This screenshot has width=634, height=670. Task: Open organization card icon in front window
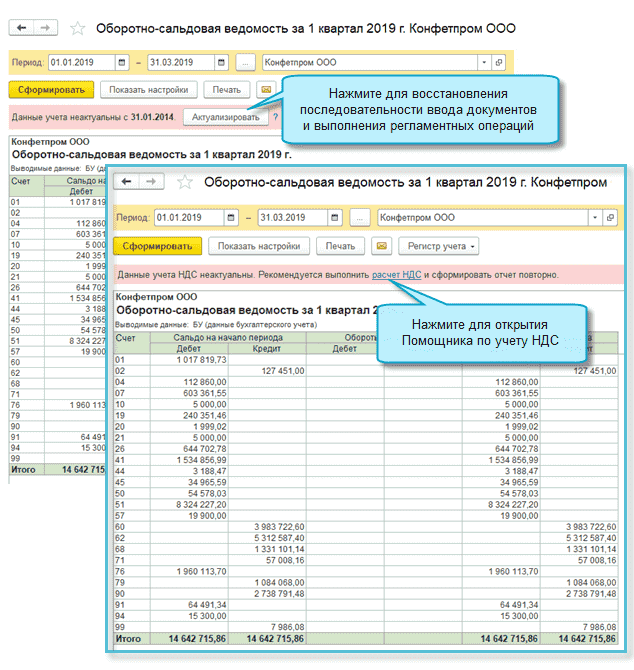[610, 217]
